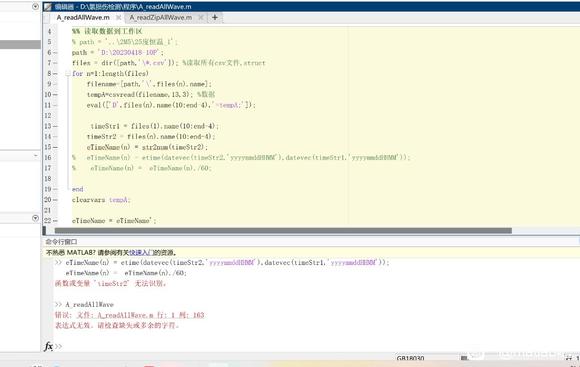The width and height of the screenshot is (580, 367).
Task: Click the gray selected item in the left panel
Action: pyautogui.click(x=20, y=44)
